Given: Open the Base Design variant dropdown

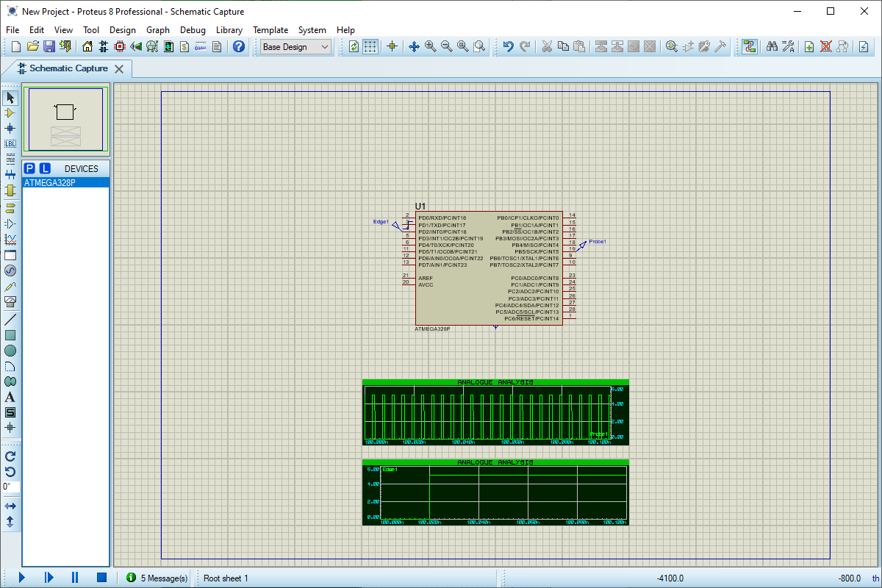Looking at the screenshot, I should click(296, 47).
